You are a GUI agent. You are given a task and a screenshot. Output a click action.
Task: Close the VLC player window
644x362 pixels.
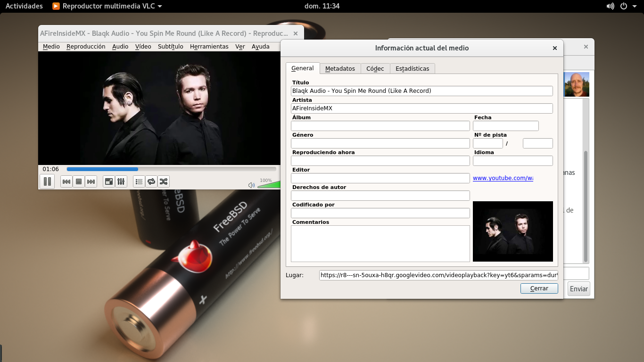pos(296,33)
